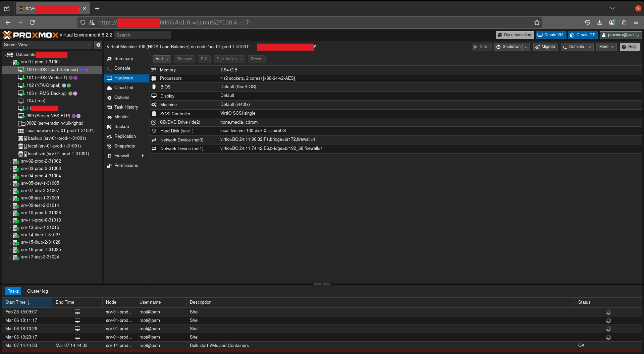Click the Datacenter server icon in tree

[10, 55]
